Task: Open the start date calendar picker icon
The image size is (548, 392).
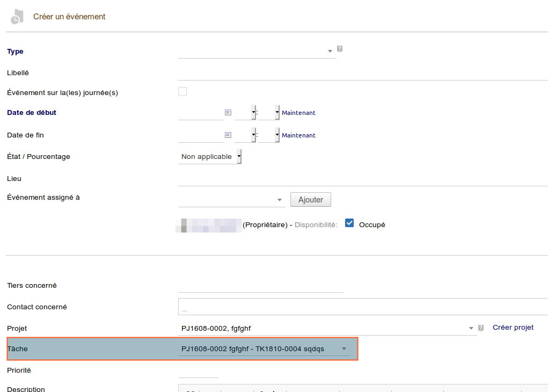Action: tap(228, 113)
